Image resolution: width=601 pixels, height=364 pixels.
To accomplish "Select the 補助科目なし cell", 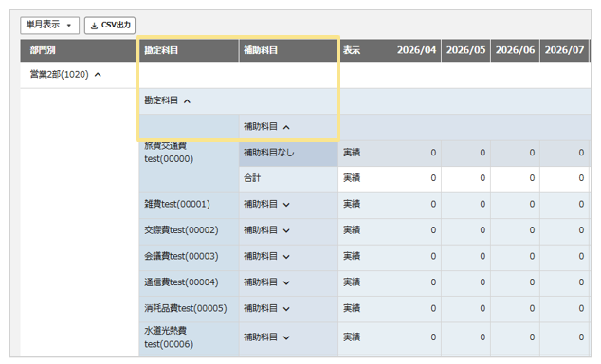I will point(288,154).
